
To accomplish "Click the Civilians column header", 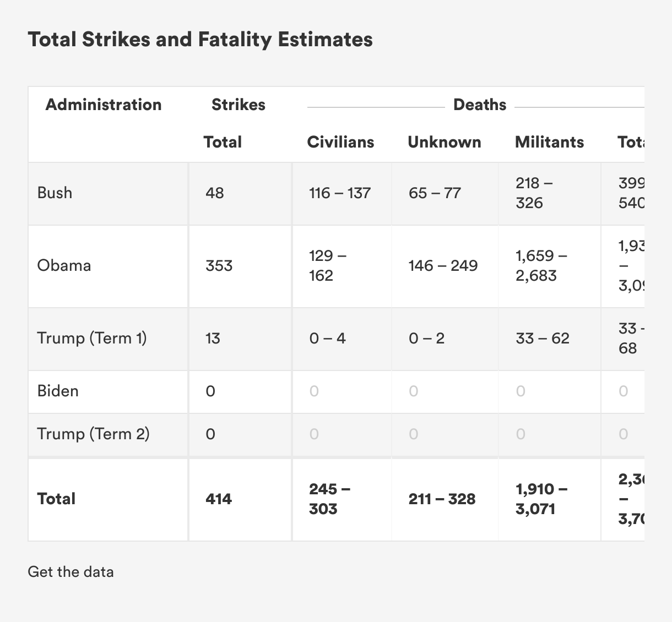I will pos(340,142).
